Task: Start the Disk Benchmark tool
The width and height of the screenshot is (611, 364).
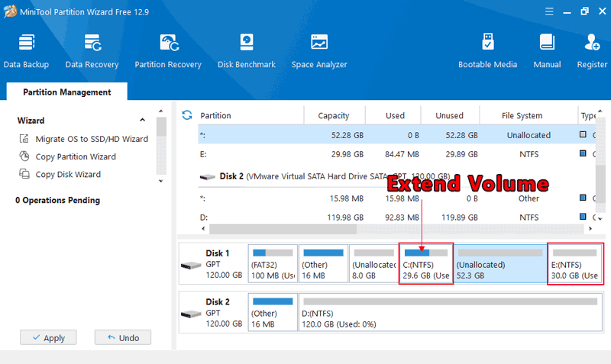Action: tap(246, 50)
